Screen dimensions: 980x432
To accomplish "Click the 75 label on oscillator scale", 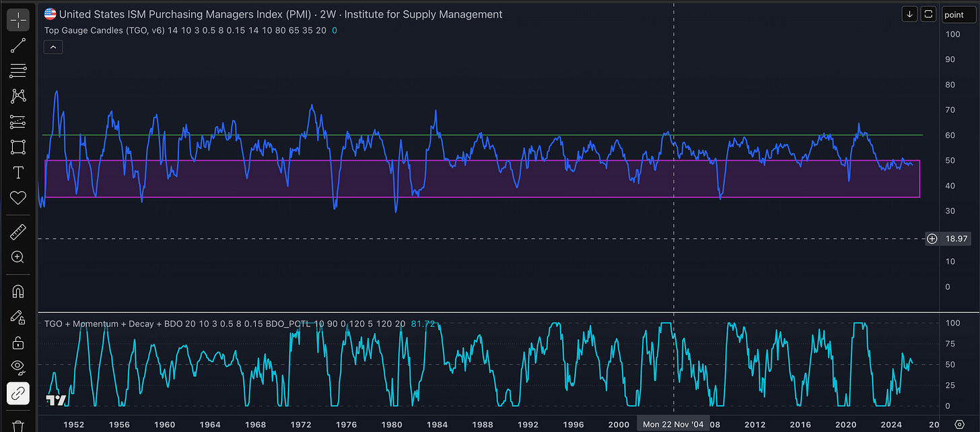I will [x=950, y=344].
